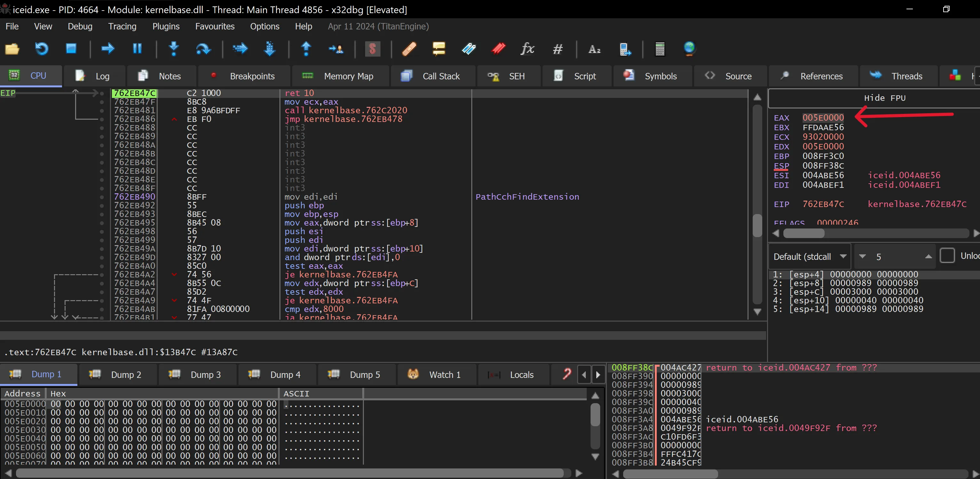Pause execution with pause icon
The image size is (980, 479).
point(137,49)
